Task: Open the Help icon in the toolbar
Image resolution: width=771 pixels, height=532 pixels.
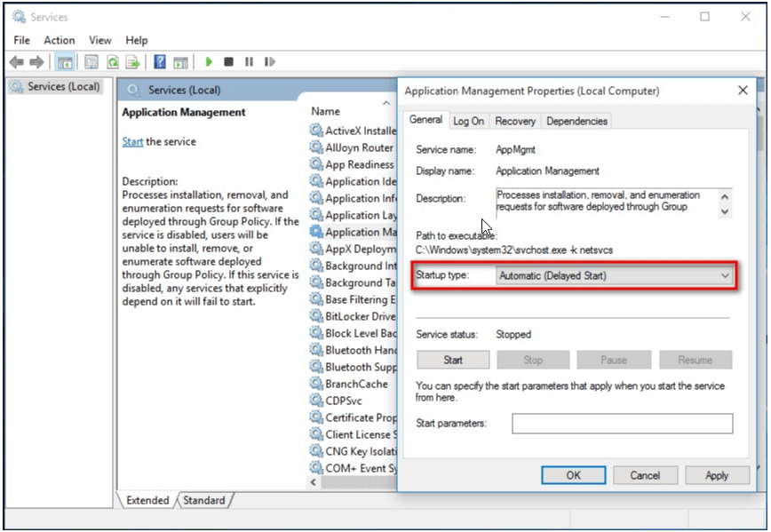Action: [160, 62]
